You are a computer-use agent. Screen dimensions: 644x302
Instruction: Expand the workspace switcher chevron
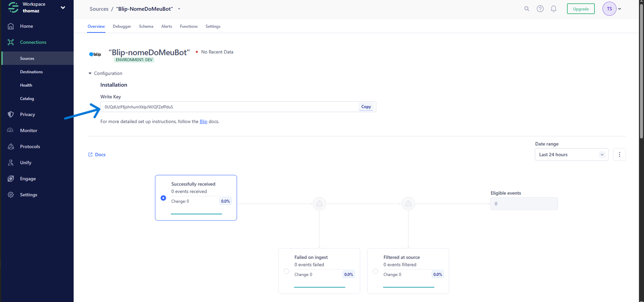(63, 8)
